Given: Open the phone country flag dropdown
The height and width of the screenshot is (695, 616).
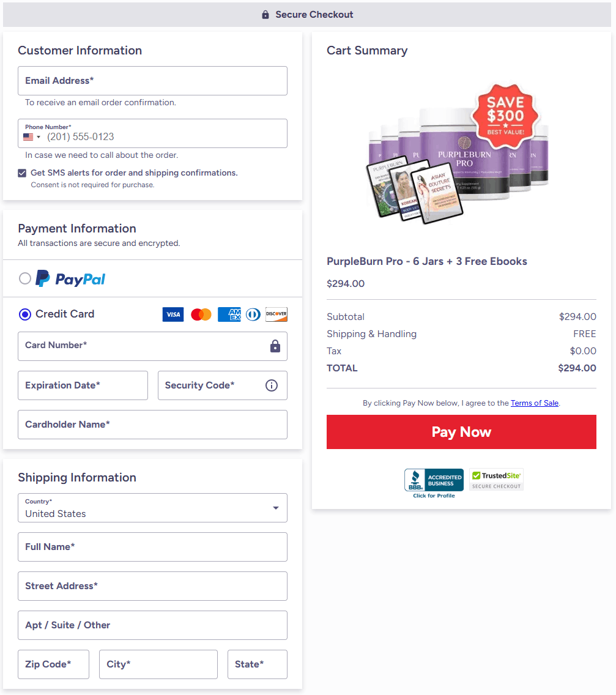Looking at the screenshot, I should (x=32, y=137).
